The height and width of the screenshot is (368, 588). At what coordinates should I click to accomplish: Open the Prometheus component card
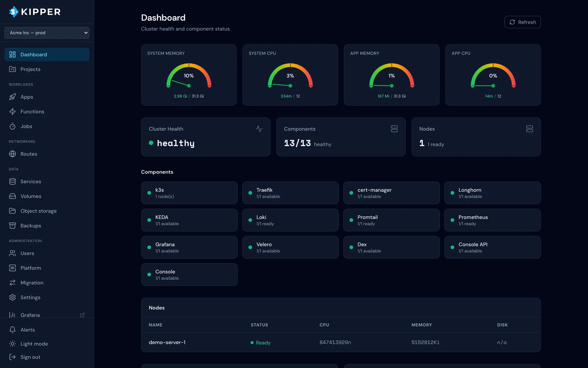point(492,220)
